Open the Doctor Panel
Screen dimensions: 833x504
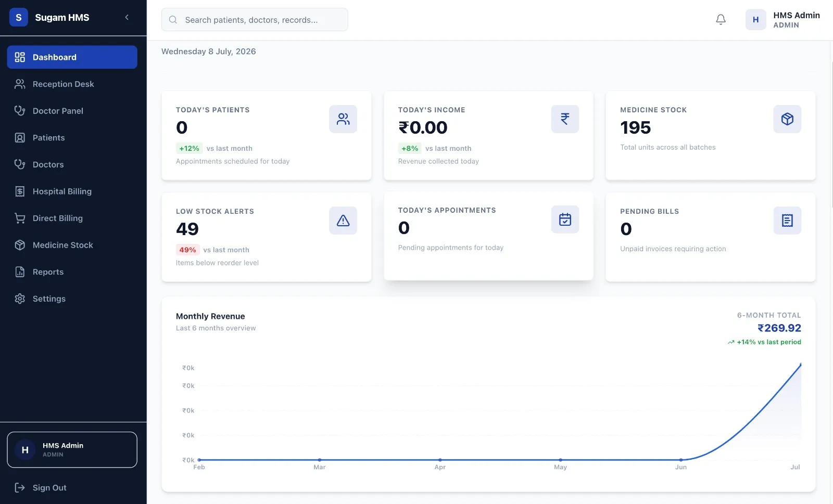(x=72, y=111)
